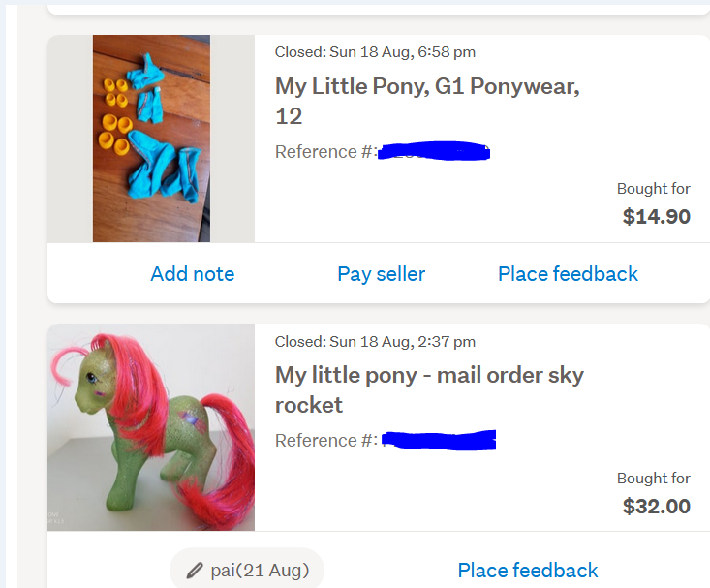Image resolution: width=710 pixels, height=588 pixels.
Task: Open the My Little Pony, G1 Ponywear title
Action: pyautogui.click(x=427, y=101)
